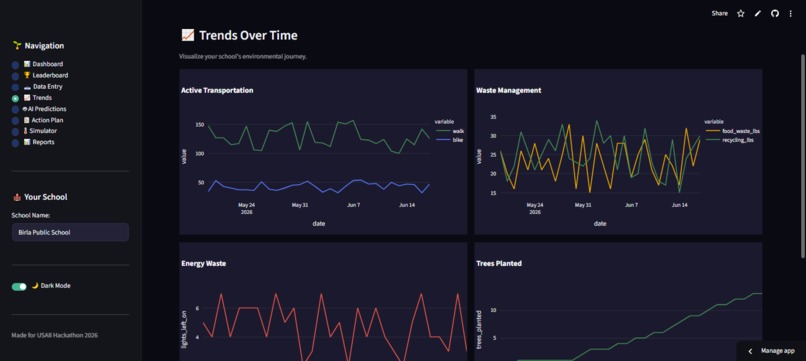Click the Action Plan menu label
Viewport: 806px width, 361px height.
[47, 120]
